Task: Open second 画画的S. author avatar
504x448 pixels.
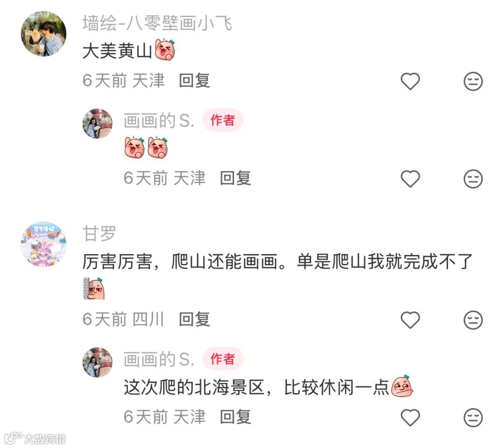Action: click(x=98, y=362)
